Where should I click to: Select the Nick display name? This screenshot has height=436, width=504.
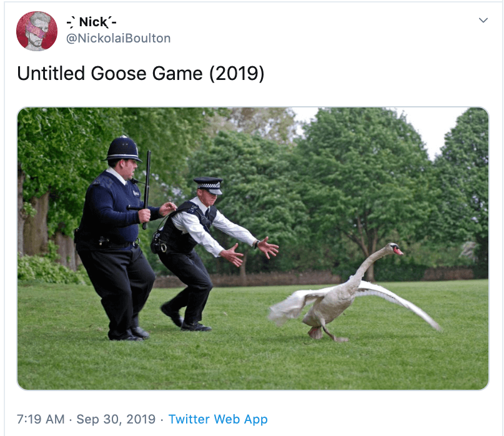(92, 22)
